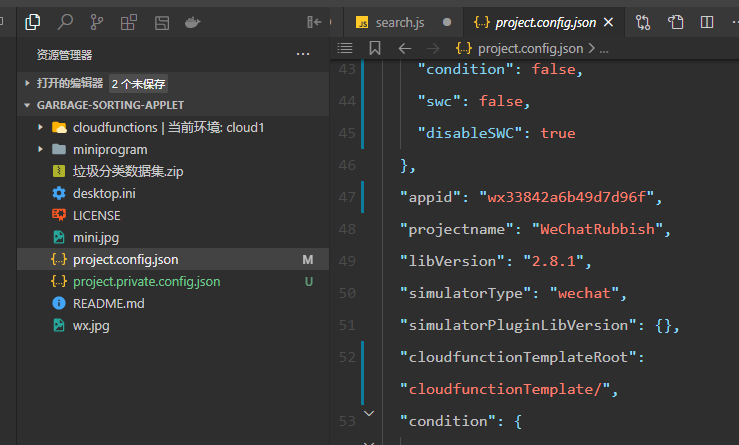The image size is (739, 445).
Task: Click the U status badge on project.private.config.json
Action: coord(309,282)
